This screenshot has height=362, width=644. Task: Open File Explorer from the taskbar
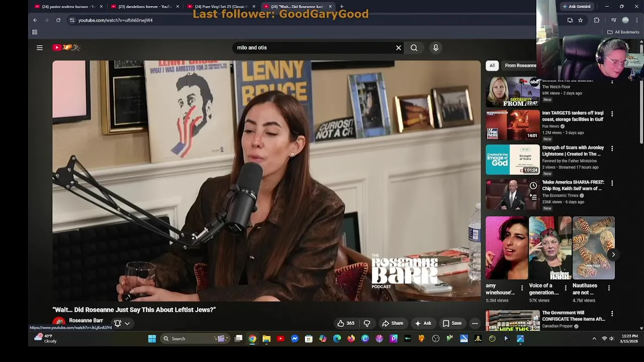tap(267, 338)
